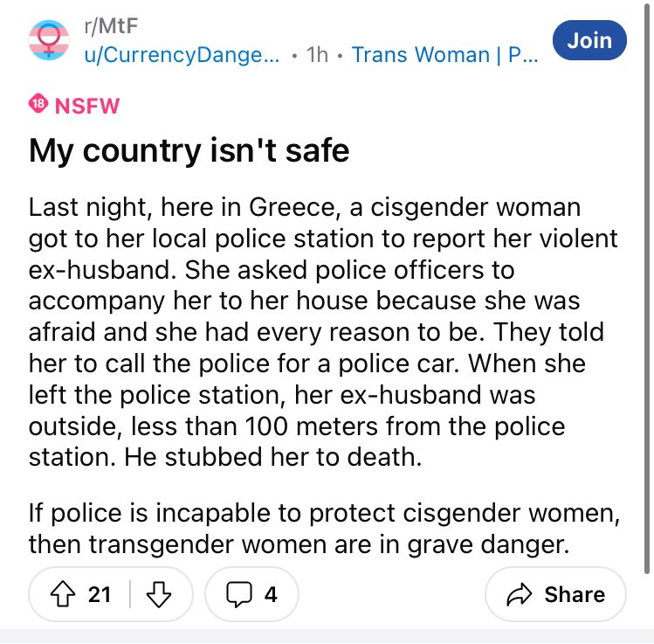Click the pink NSFW label text
This screenshot has width=654, height=644.
(x=86, y=106)
